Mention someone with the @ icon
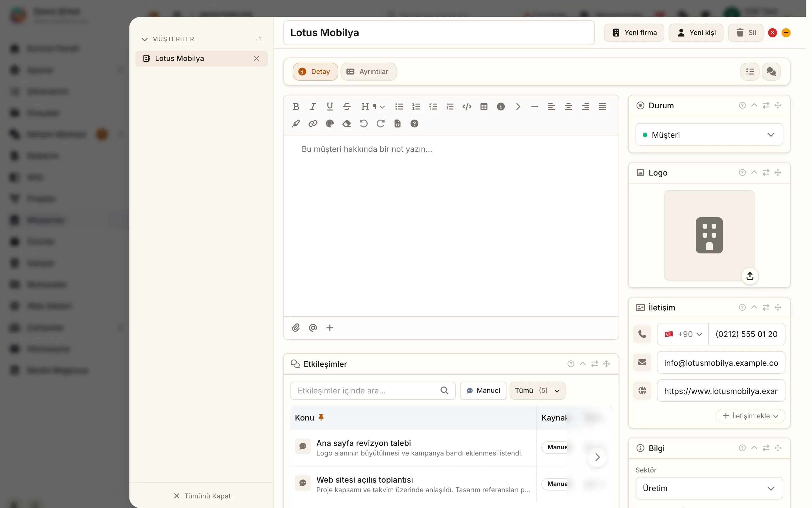The height and width of the screenshot is (508, 812). (x=313, y=328)
